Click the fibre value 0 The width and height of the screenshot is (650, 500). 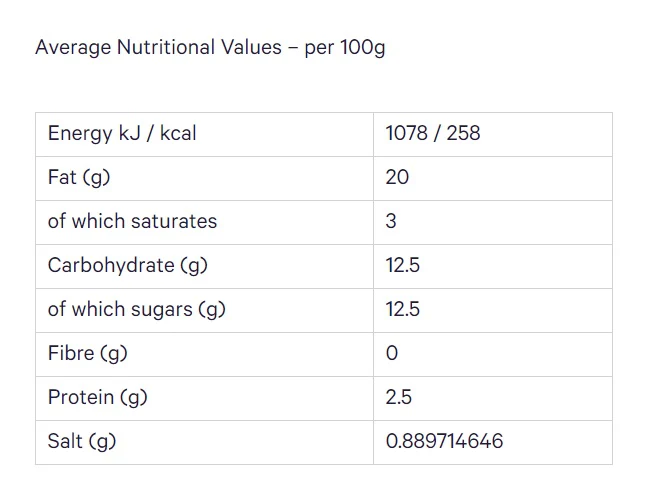tap(392, 353)
